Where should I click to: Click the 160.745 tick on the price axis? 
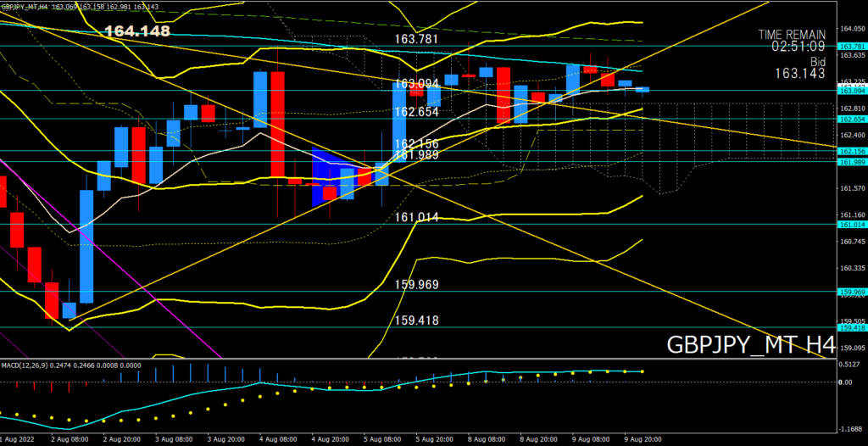[x=853, y=242]
